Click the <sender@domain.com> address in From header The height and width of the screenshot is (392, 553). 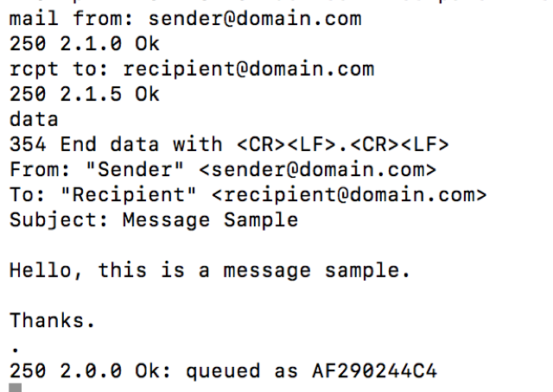[x=318, y=169]
